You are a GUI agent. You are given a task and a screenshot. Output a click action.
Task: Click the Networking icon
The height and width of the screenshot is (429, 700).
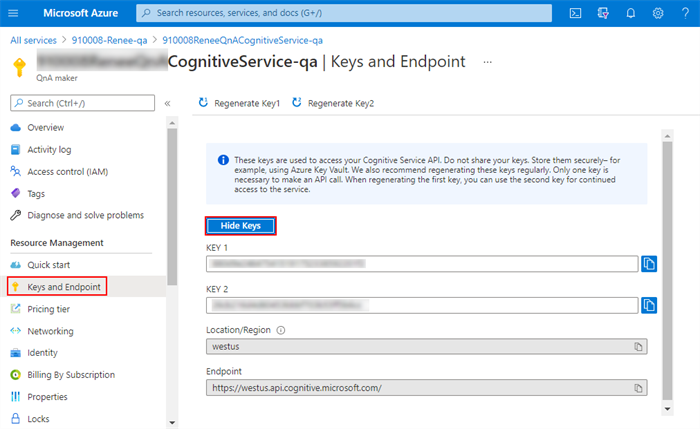pos(16,331)
